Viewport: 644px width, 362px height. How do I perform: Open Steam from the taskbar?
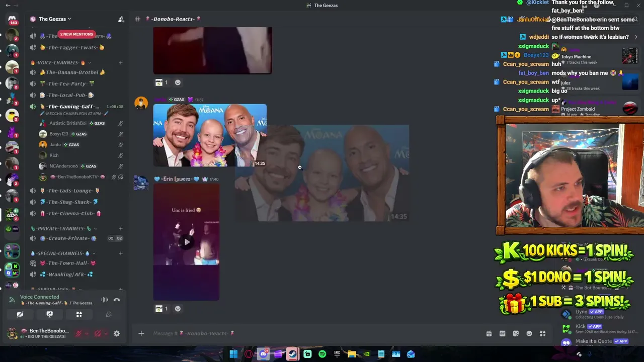292,354
